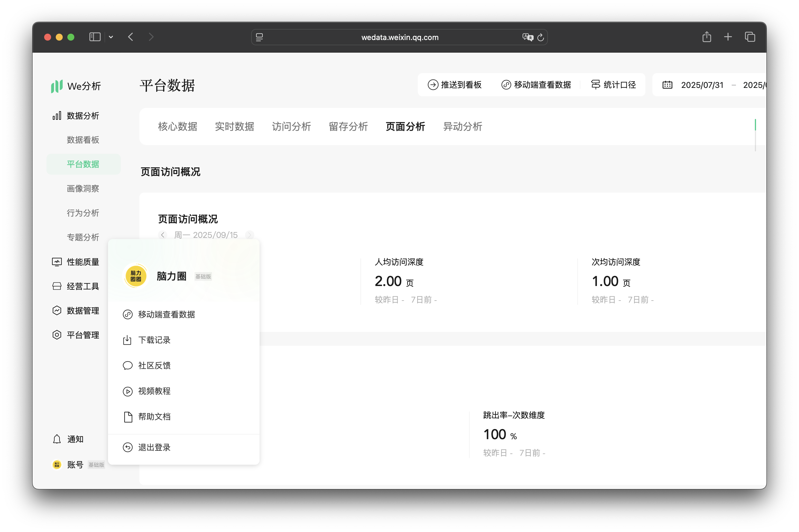Click the 推送到看板 arrow icon
Viewport: 799px width, 532px height.
(x=433, y=85)
